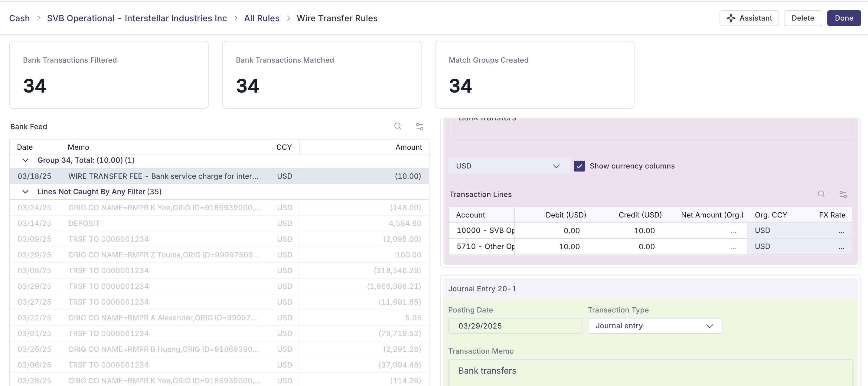Screen dimensions: 868x386
Task: Go to All Rules breadcrumb
Action: tap(262, 18)
